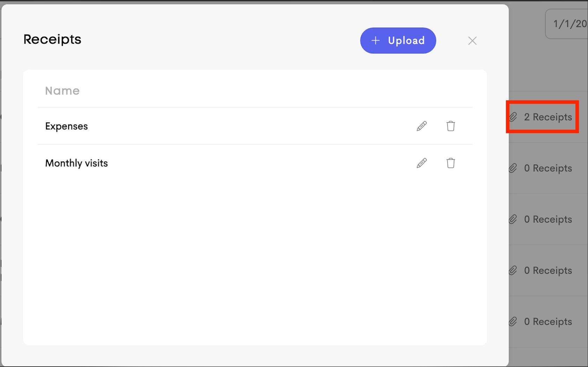The height and width of the screenshot is (367, 588).
Task: Click pencil icon for Monthly visits
Action: [421, 163]
